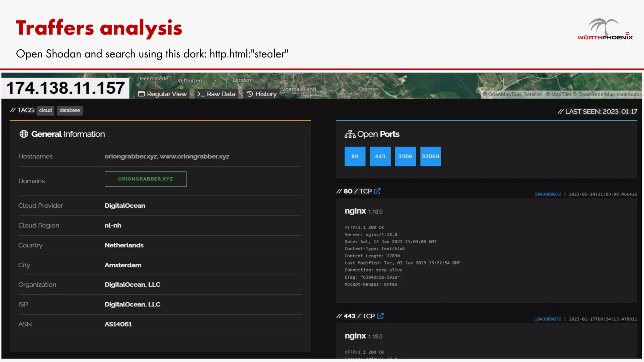644x362 pixels.
Task: Select open port 3306
Action: [405, 156]
